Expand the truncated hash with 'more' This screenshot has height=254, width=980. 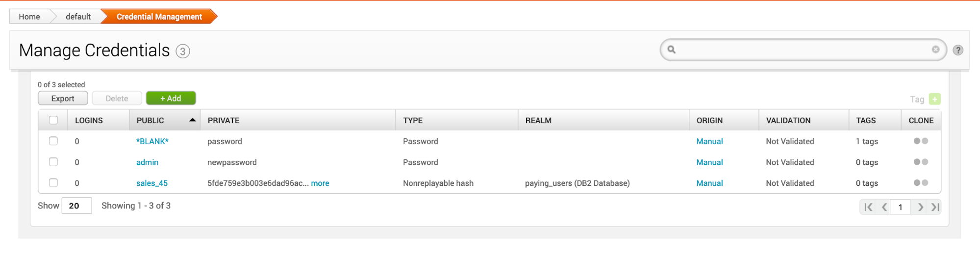(x=320, y=183)
